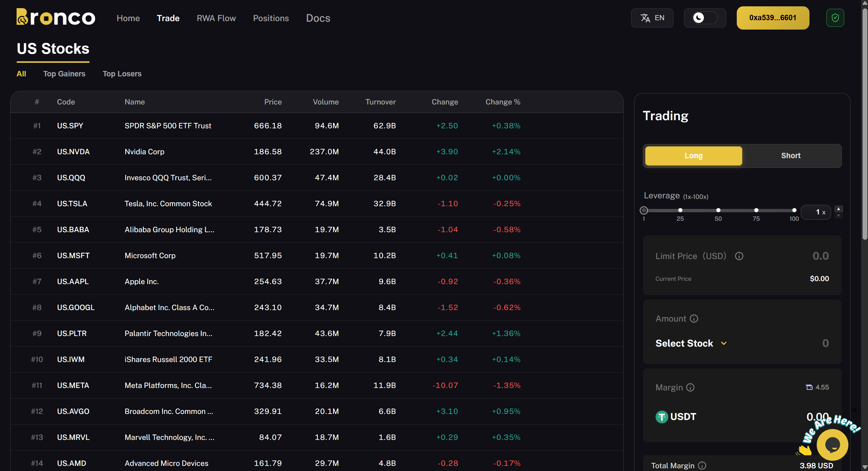This screenshot has width=868, height=471.
Task: Click the 0xa539...6601 wallet button
Action: [772, 18]
